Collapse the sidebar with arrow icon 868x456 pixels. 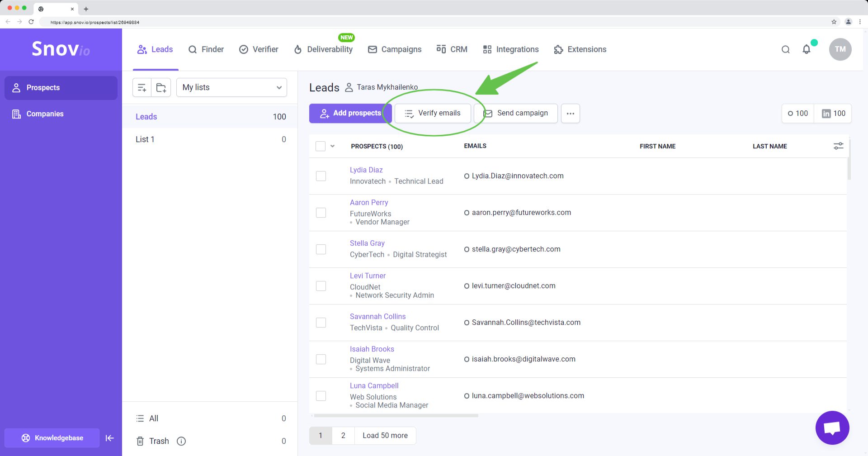click(x=109, y=438)
